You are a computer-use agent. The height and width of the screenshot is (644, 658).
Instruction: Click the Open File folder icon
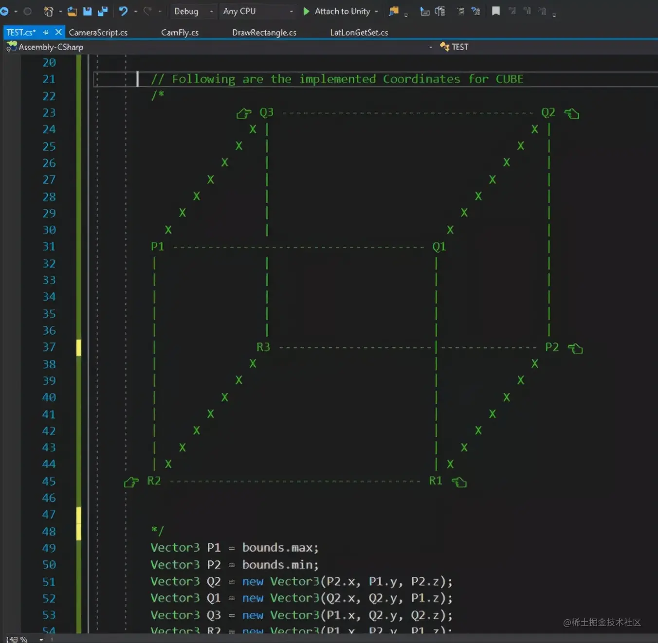pos(72,11)
